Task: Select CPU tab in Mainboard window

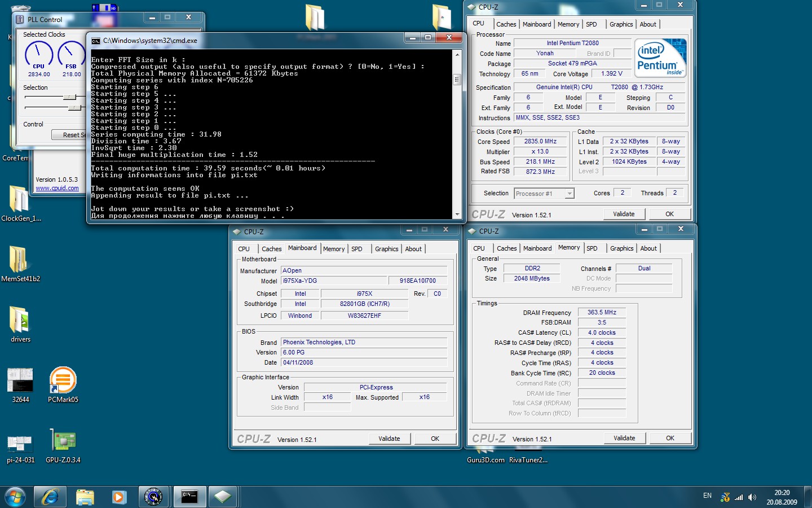Action: (x=244, y=249)
